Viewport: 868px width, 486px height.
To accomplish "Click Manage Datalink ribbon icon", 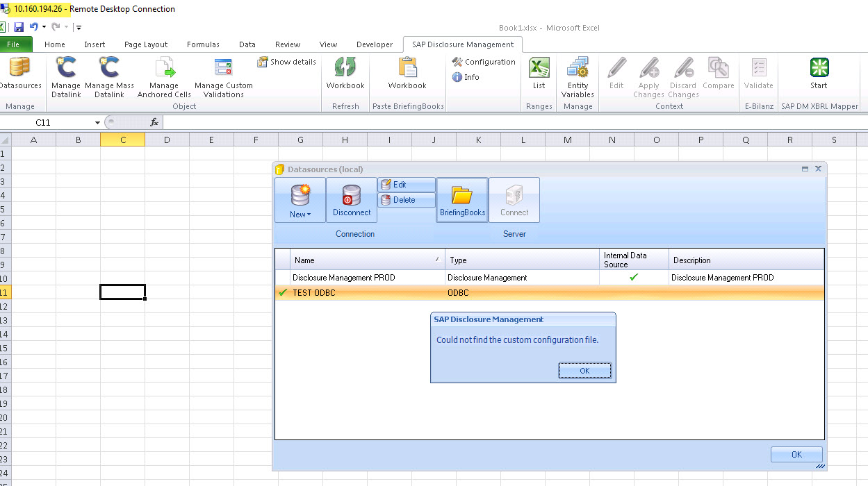I will coord(66,77).
